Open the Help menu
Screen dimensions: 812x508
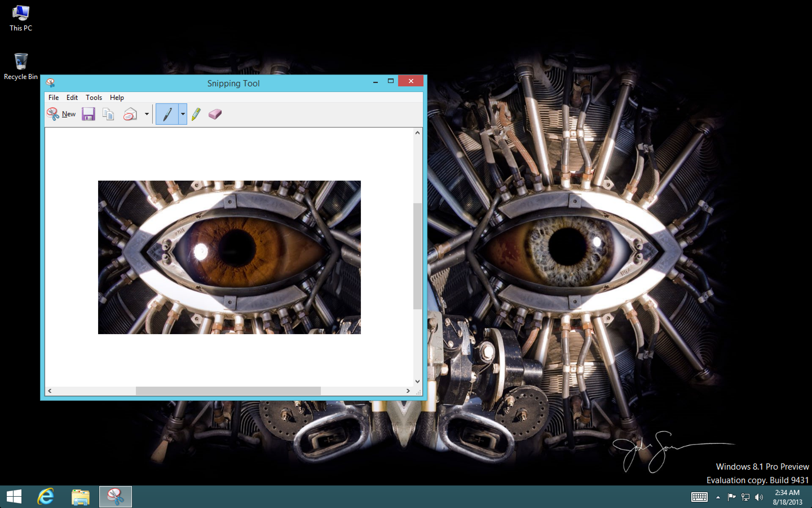click(x=117, y=97)
